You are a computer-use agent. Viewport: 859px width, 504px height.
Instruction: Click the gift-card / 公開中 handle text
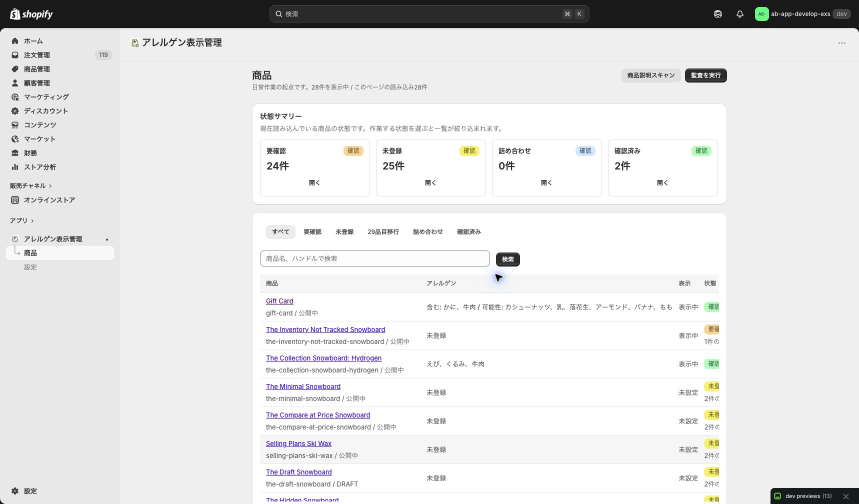(292, 313)
